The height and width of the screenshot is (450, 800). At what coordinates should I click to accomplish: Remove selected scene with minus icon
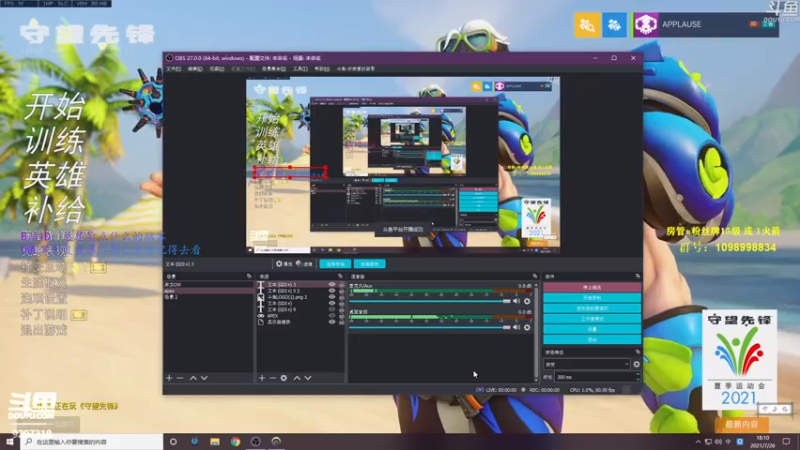click(x=180, y=378)
